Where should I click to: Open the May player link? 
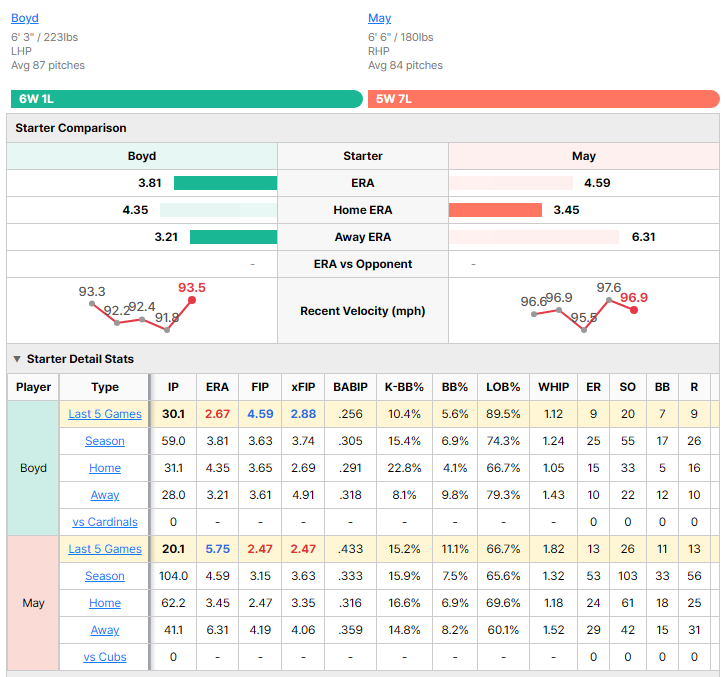coord(379,18)
